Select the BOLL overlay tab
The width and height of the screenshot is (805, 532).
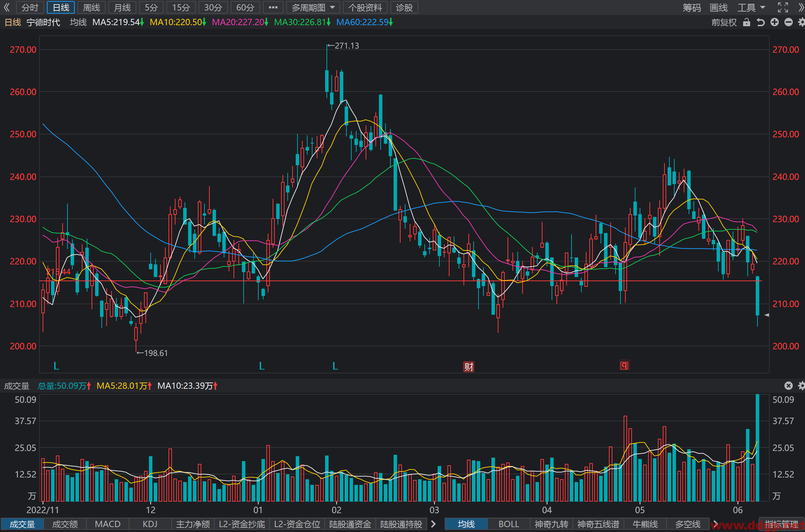tap(509, 524)
